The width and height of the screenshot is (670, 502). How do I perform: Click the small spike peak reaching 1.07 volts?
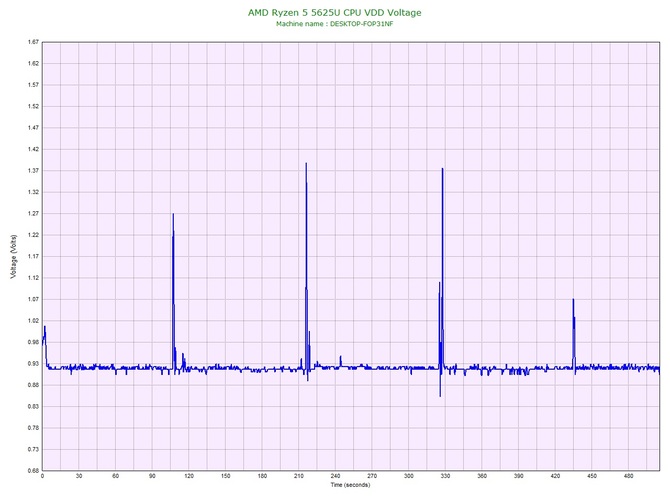pos(573,299)
